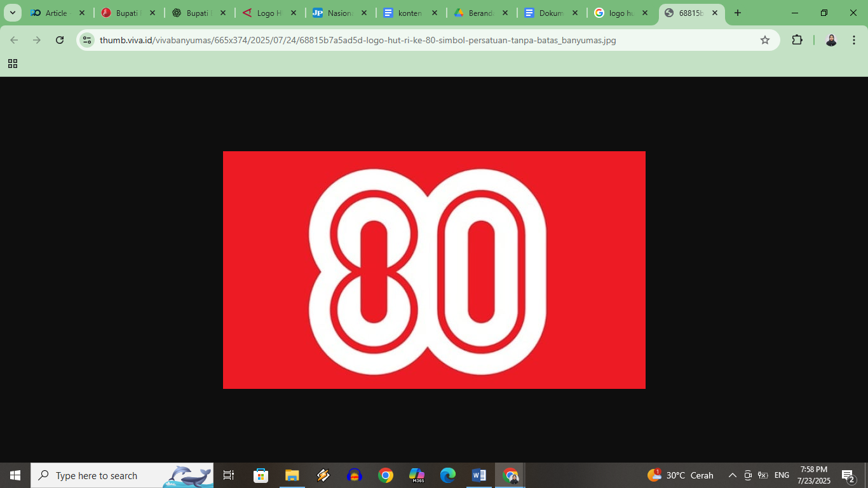The image size is (868, 488).
Task: Open Chrome Extensions puzzle icon
Action: (x=797, y=40)
